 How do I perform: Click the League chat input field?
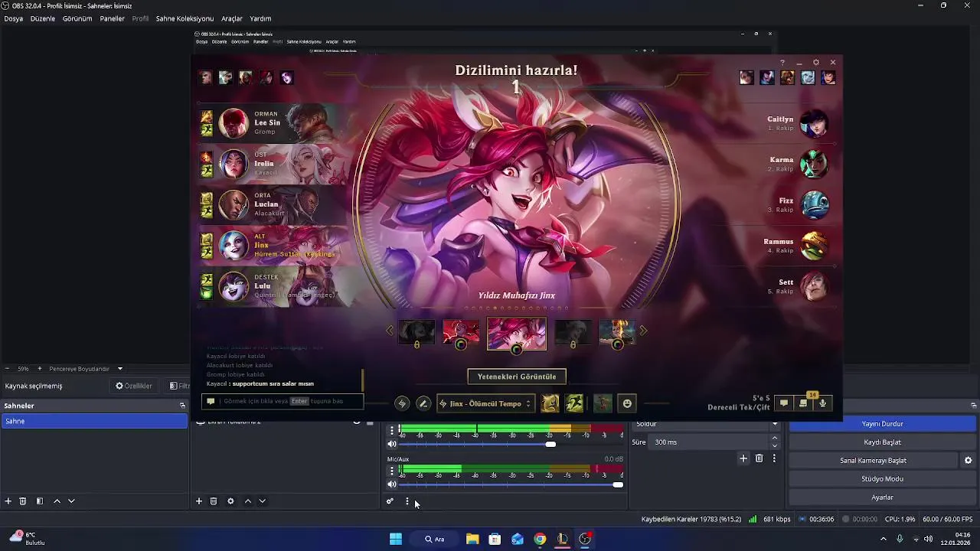pyautogui.click(x=283, y=401)
